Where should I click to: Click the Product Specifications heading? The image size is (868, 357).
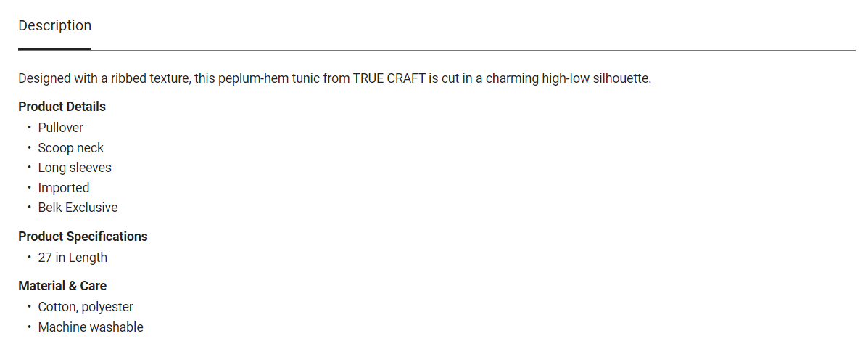pyautogui.click(x=83, y=237)
